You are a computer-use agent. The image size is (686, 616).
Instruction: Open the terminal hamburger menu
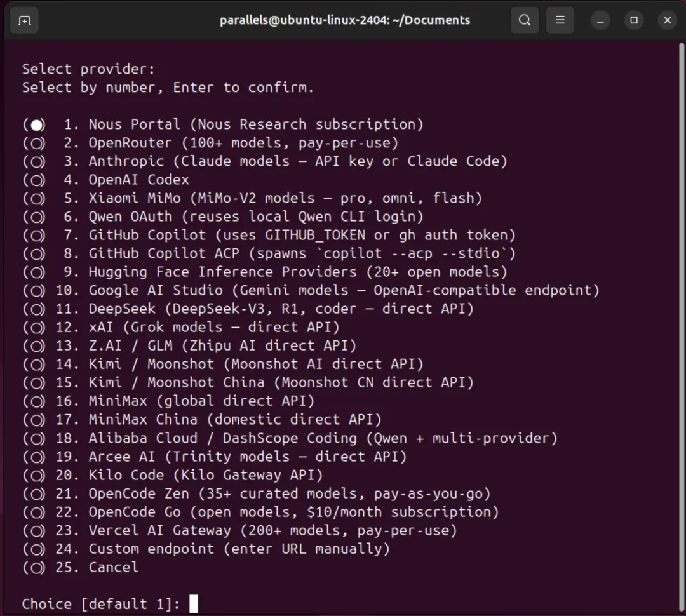[x=560, y=20]
